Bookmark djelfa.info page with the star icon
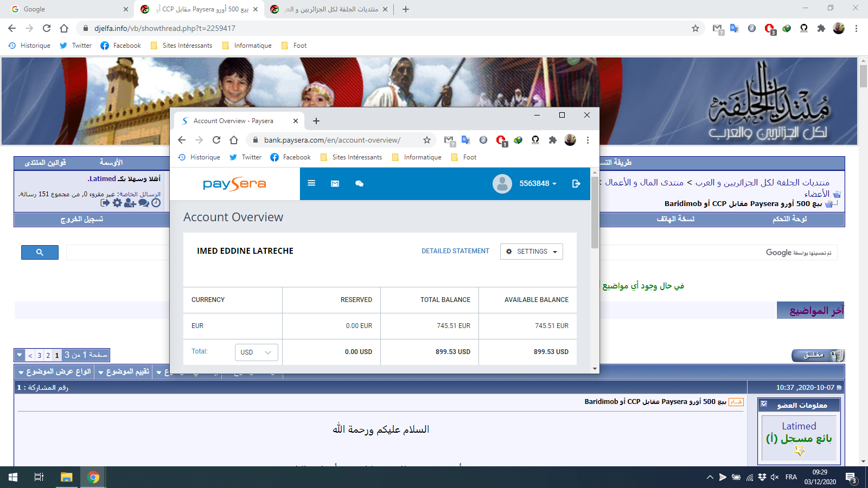 point(695,28)
